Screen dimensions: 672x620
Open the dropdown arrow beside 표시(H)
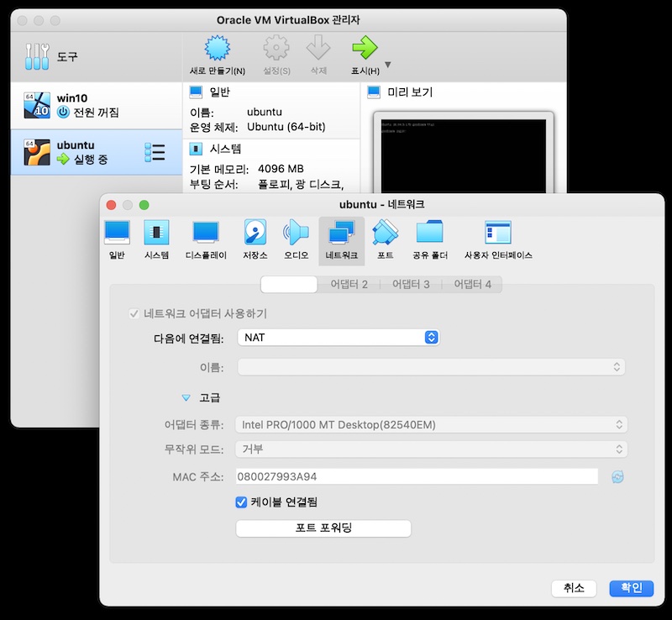tap(388, 65)
